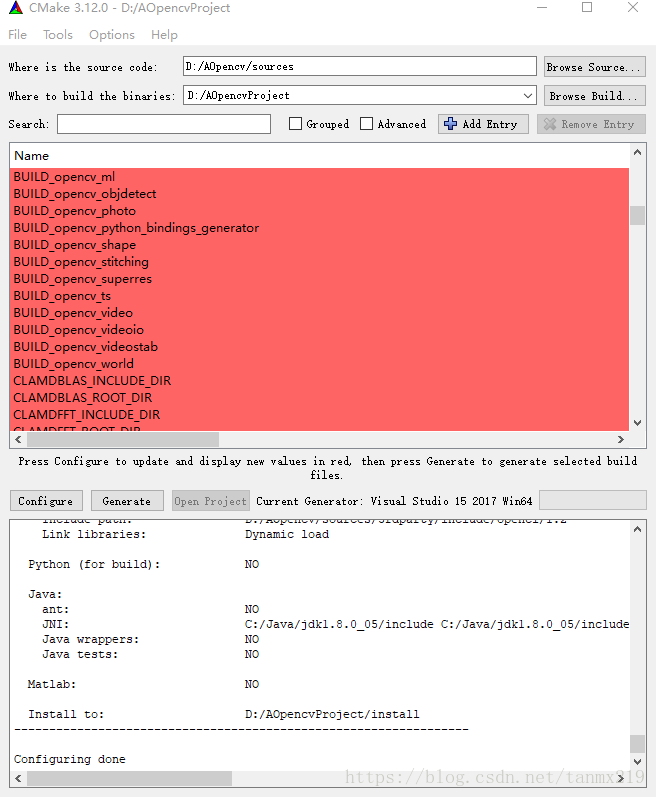Click the Generate button

click(x=127, y=501)
